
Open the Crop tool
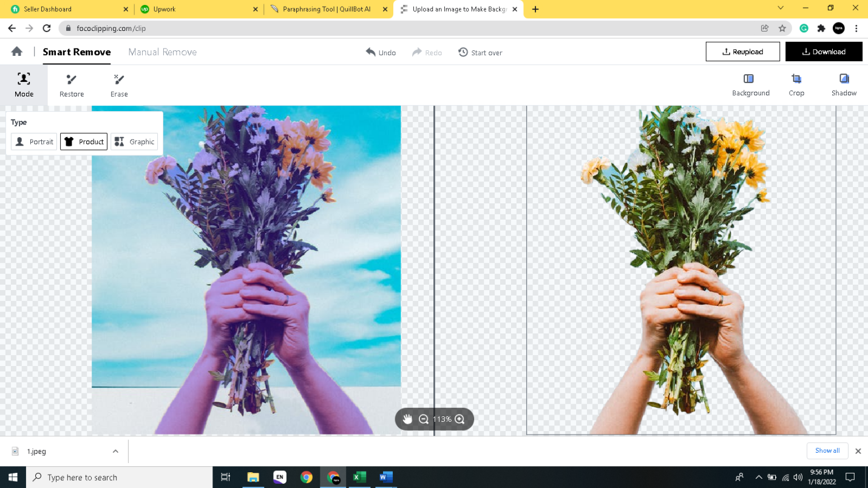click(796, 85)
